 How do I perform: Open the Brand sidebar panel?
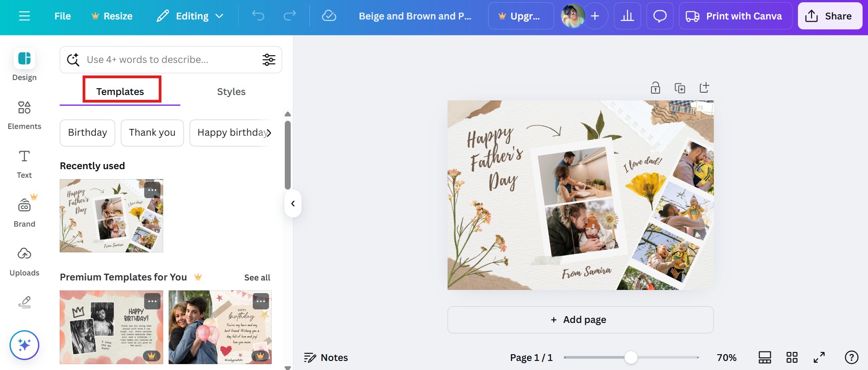coord(24,212)
